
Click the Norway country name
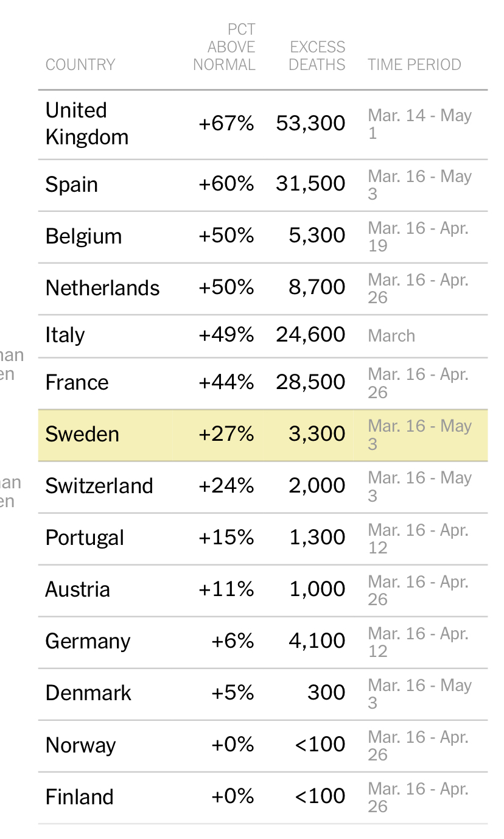coord(80,746)
